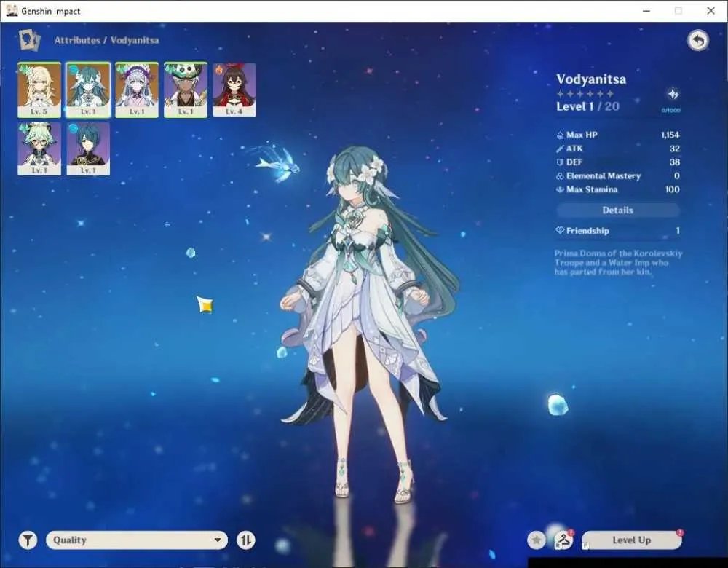
Task: Click the Max Stamina value "100"
Action: [x=672, y=189]
